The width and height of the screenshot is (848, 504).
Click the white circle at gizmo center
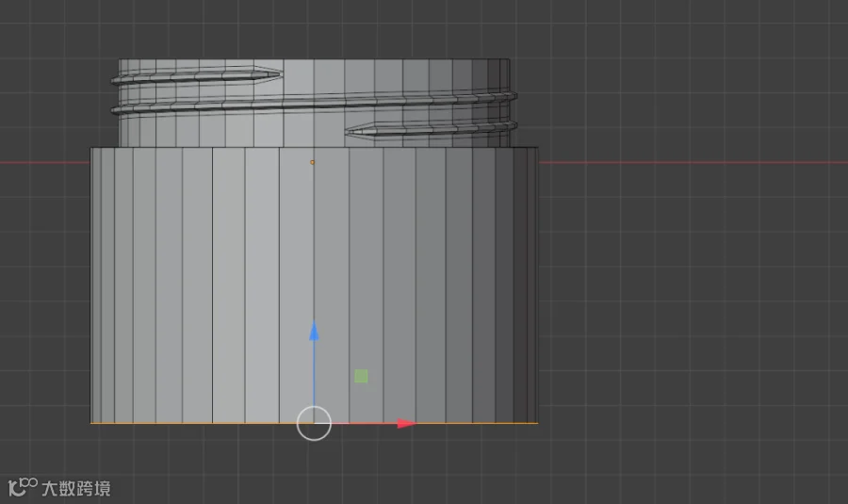click(314, 423)
